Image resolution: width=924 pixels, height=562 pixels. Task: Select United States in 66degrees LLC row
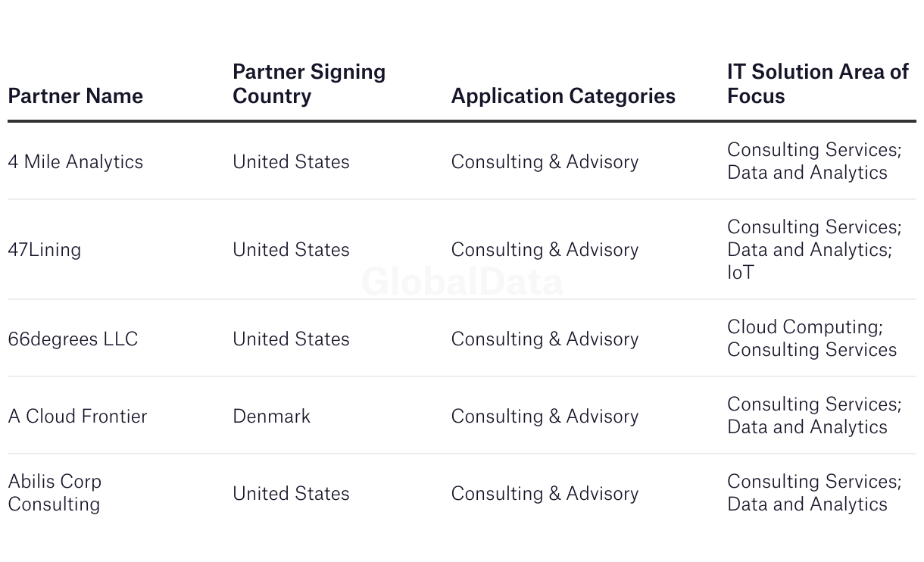click(291, 339)
